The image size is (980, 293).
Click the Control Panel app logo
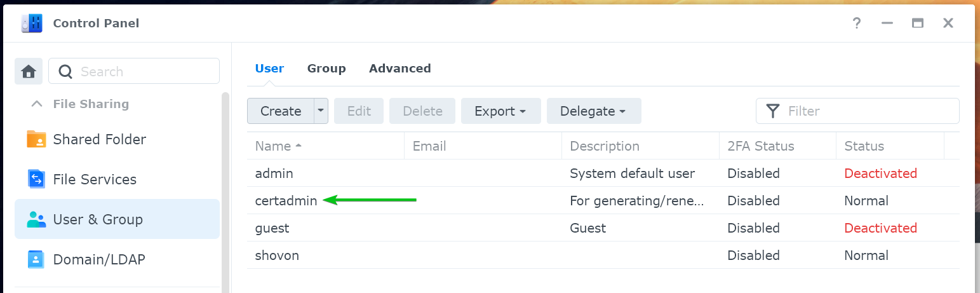tap(32, 24)
